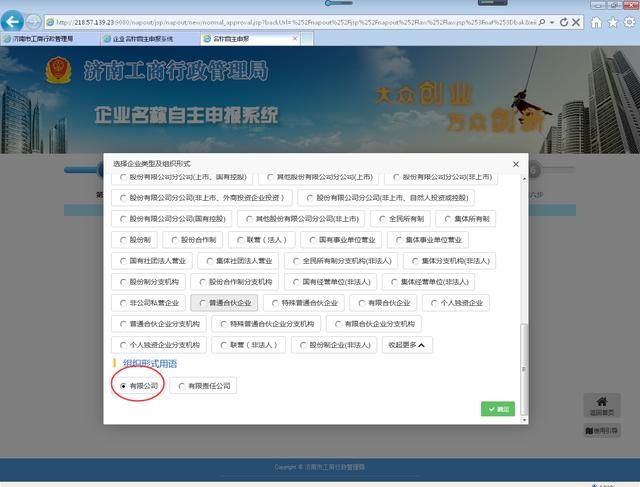
Task: Select the 股份合作制 radio option
Action: pyautogui.click(x=193, y=240)
